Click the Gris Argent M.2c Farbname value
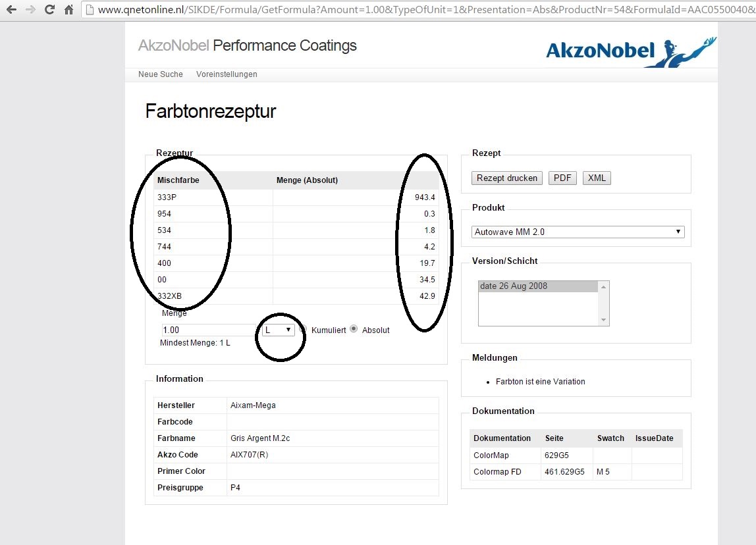The width and height of the screenshot is (756, 545). [x=260, y=438]
